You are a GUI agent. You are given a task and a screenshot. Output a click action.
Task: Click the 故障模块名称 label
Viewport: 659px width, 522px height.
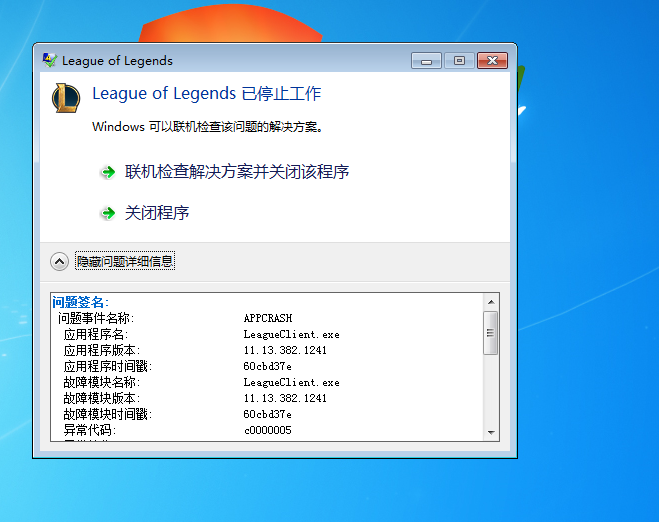[x=102, y=382]
